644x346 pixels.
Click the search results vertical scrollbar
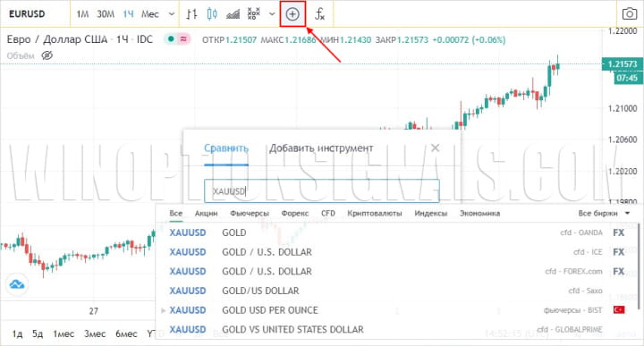639,266
